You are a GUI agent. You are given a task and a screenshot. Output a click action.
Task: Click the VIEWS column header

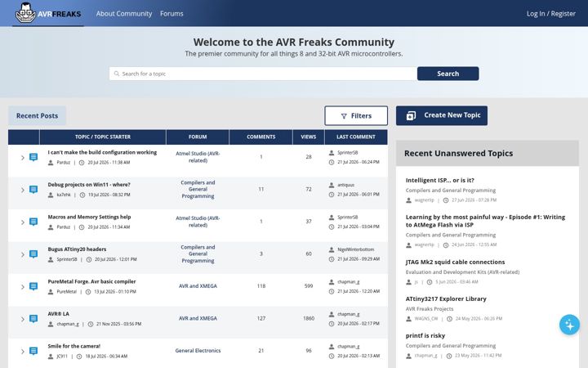tap(308, 137)
